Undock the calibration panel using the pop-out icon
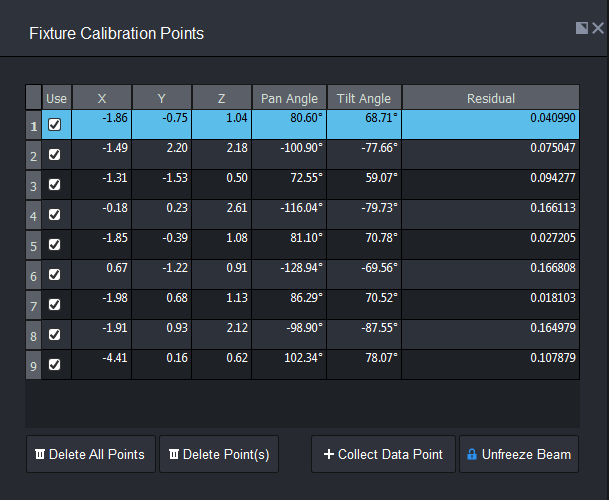This screenshot has height=500, width=609. click(582, 28)
